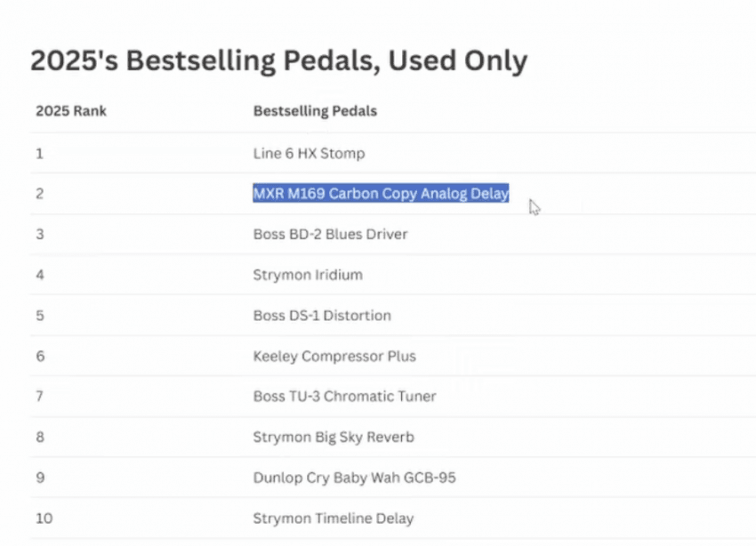The width and height of the screenshot is (756, 546).
Task: Click rank number 9 in the table
Action: (x=39, y=478)
